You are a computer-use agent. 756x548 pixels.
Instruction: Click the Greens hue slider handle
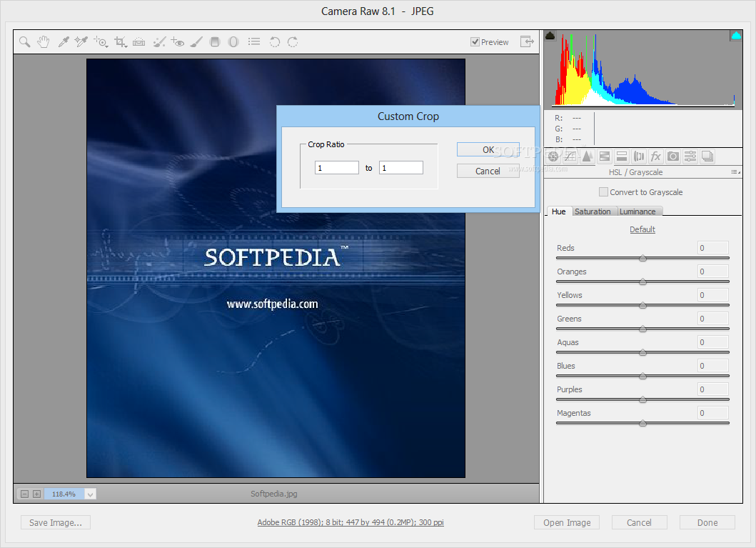pos(642,329)
